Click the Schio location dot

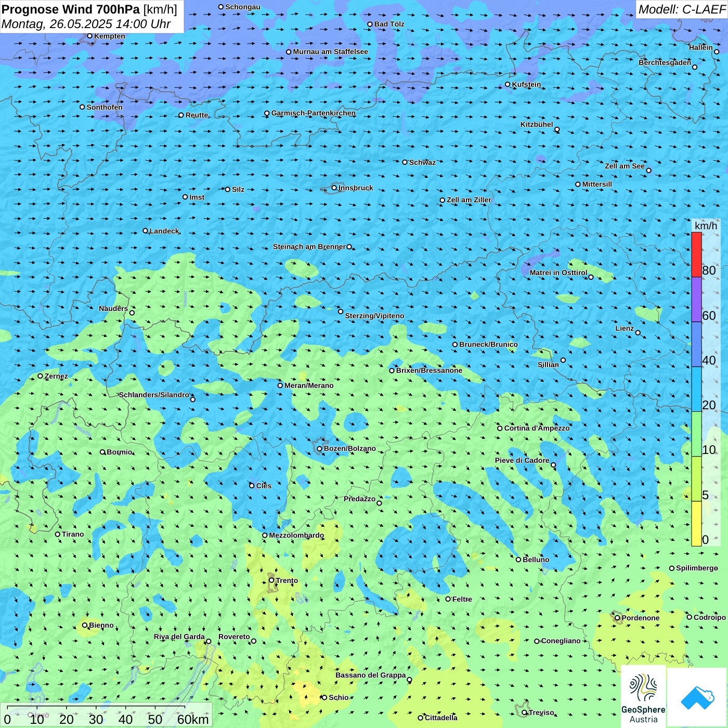[324, 697]
